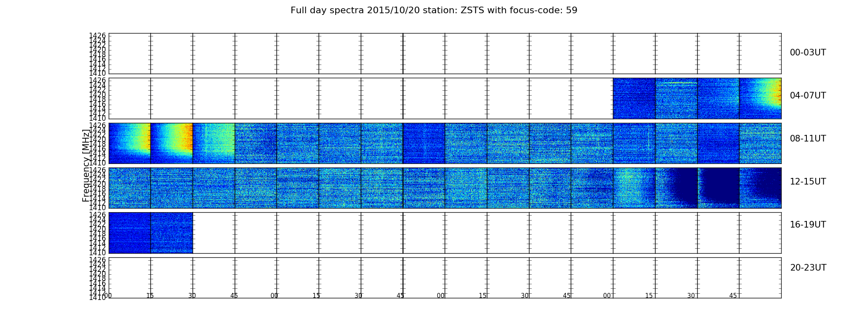Click the yellow-green 07:45 spectrum segment in 04-07UT row
868x331 pixels.
pyautogui.click(x=760, y=98)
